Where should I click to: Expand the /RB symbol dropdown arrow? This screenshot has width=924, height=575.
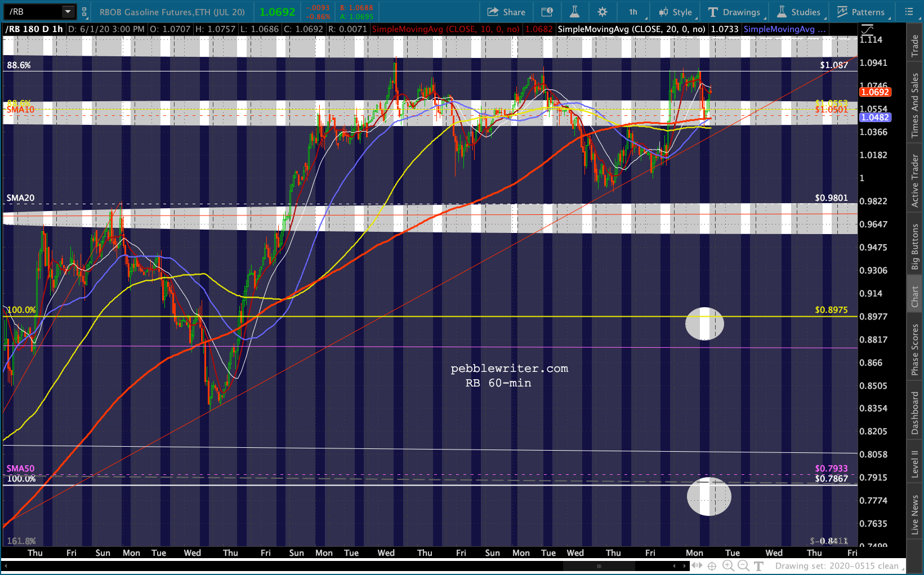click(68, 12)
